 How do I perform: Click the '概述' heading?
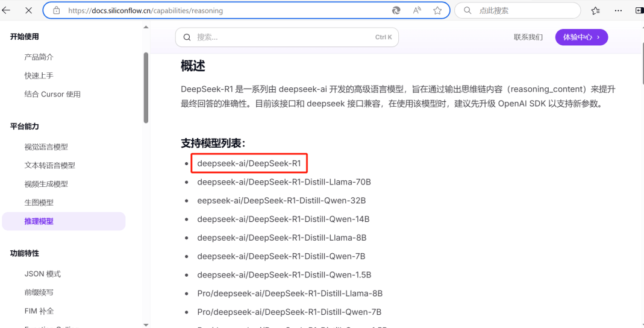pos(193,66)
